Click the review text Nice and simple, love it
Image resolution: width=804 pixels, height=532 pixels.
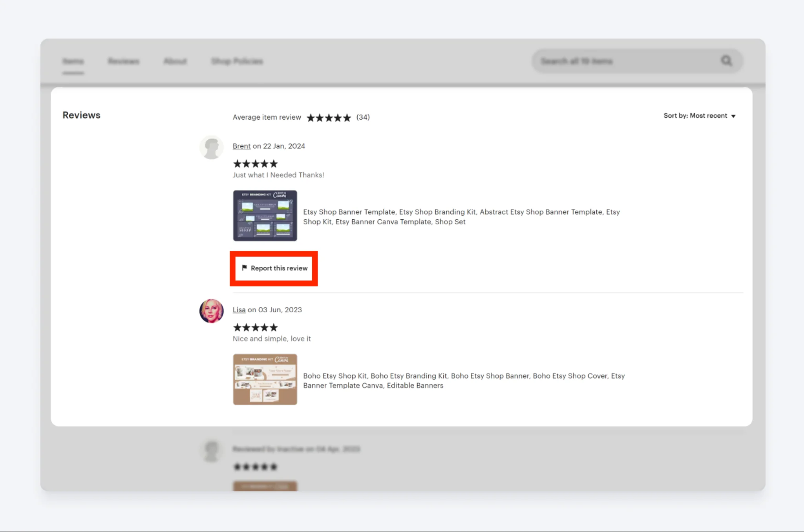[272, 339]
